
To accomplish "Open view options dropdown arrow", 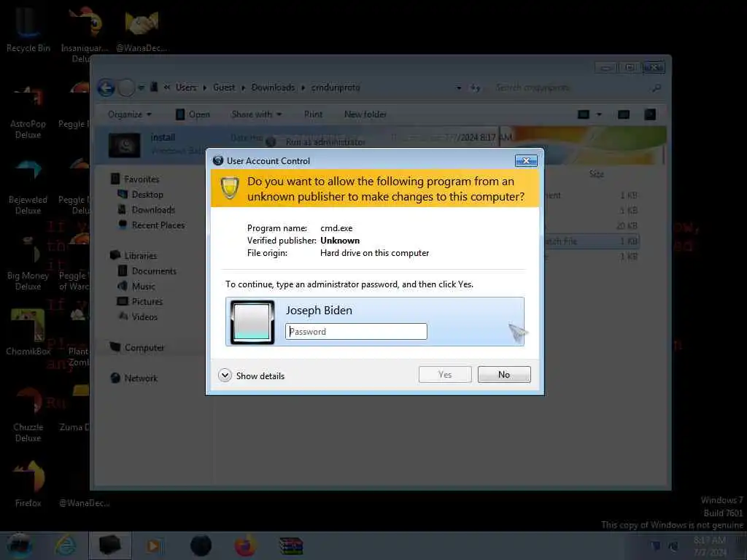I will click(600, 114).
